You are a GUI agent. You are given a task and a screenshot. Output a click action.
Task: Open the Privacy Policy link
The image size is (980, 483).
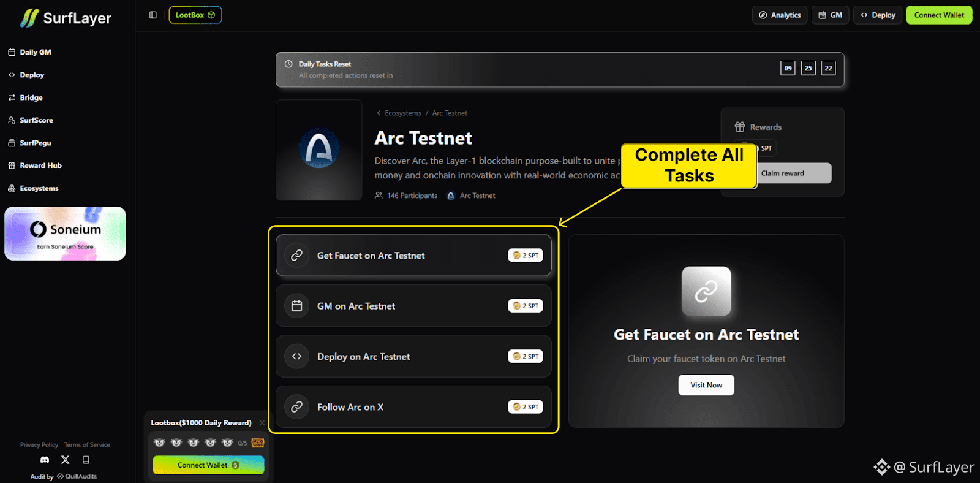[39, 445]
